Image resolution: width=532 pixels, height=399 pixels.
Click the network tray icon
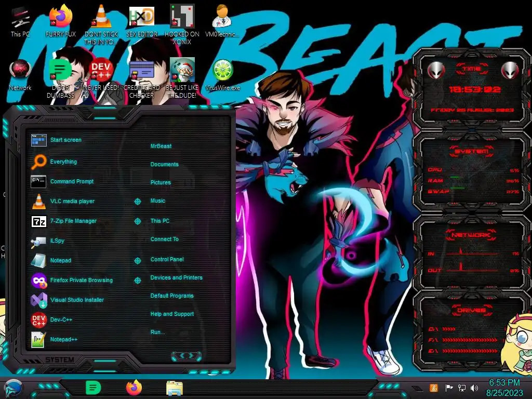[462, 388]
